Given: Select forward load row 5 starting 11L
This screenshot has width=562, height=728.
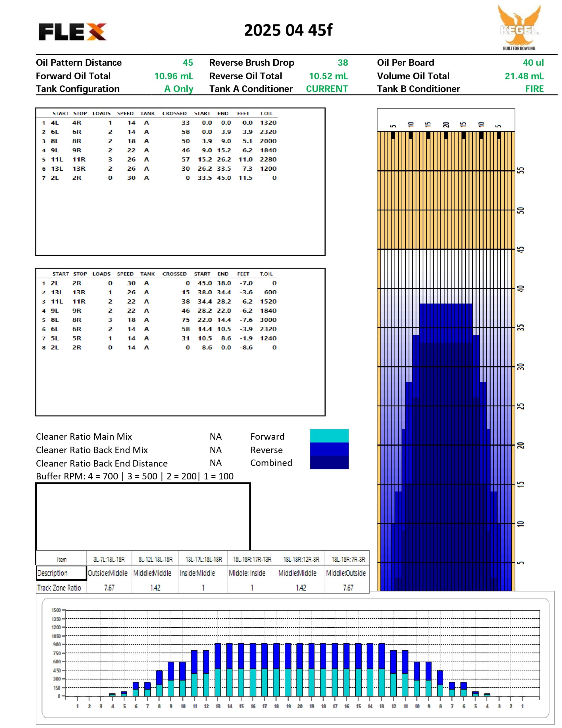Looking at the screenshot, I should [x=159, y=160].
